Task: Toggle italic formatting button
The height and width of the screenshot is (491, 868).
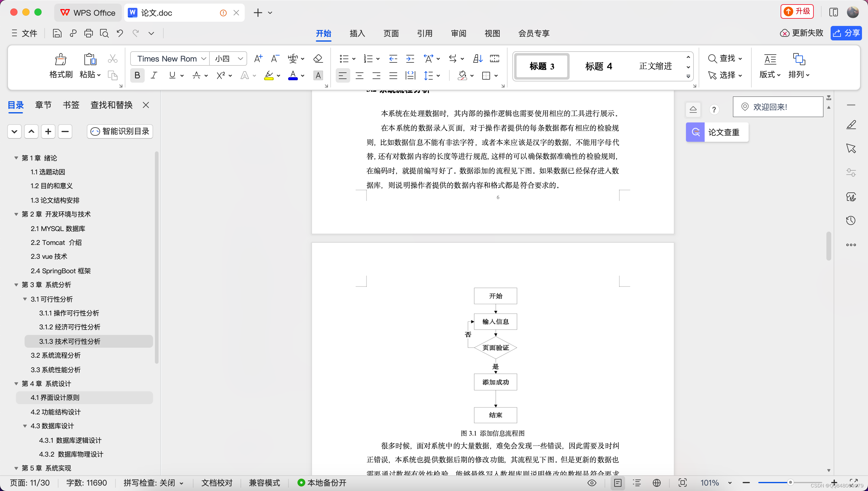Action: [154, 75]
